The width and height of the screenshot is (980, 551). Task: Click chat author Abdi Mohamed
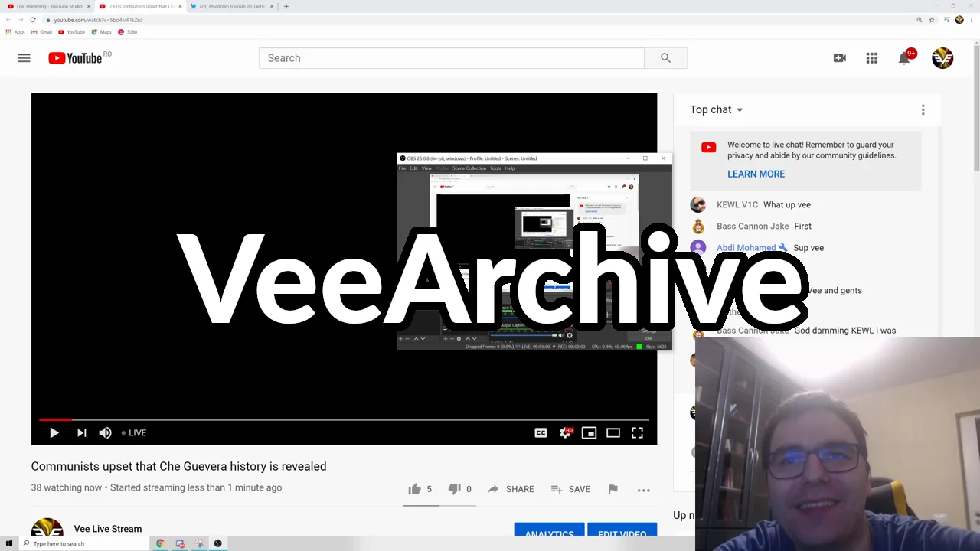pyautogui.click(x=746, y=248)
